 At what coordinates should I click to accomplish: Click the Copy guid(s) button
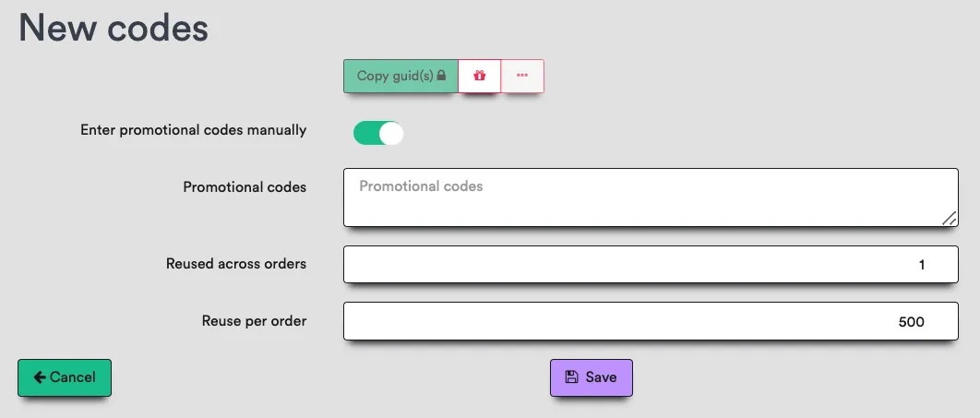(400, 76)
